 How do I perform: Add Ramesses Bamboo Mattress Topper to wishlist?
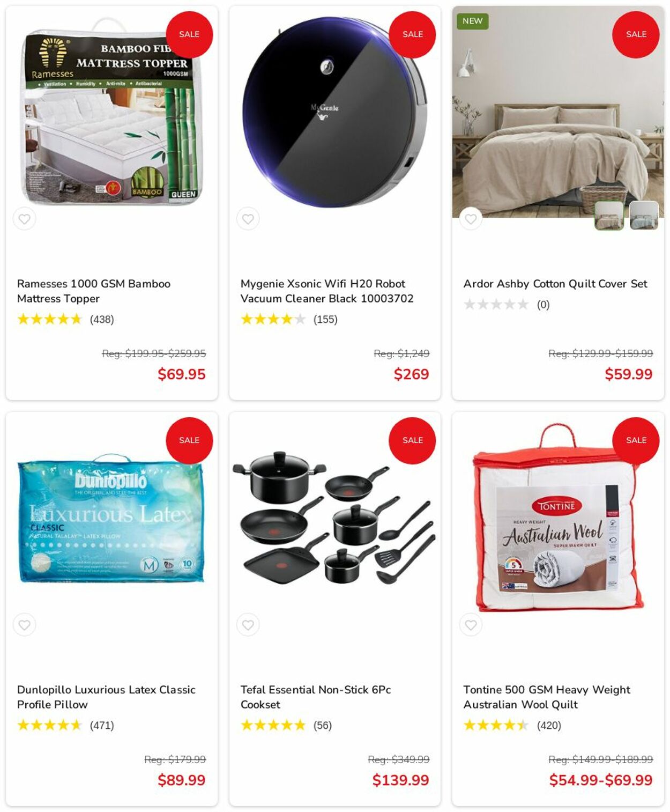coord(24,219)
